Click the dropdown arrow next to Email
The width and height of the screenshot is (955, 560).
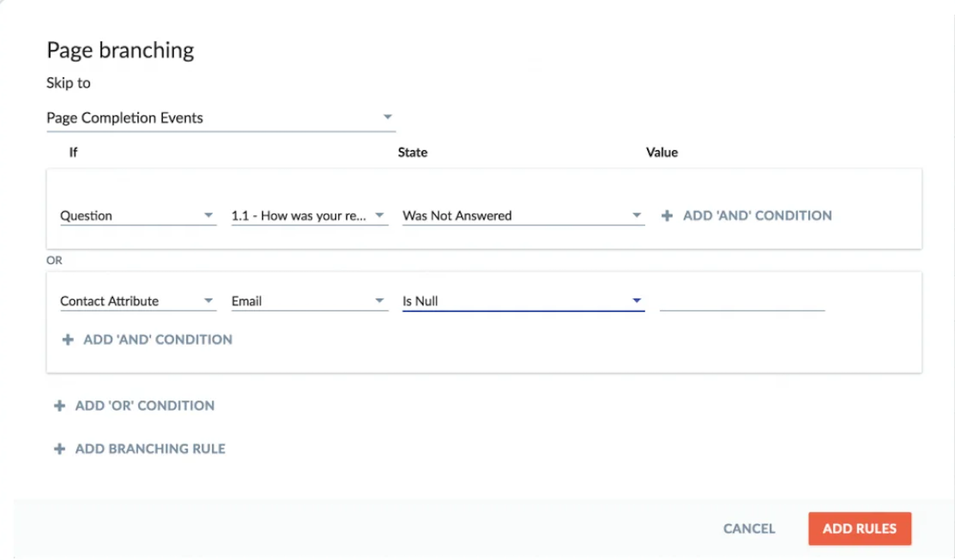[379, 301]
